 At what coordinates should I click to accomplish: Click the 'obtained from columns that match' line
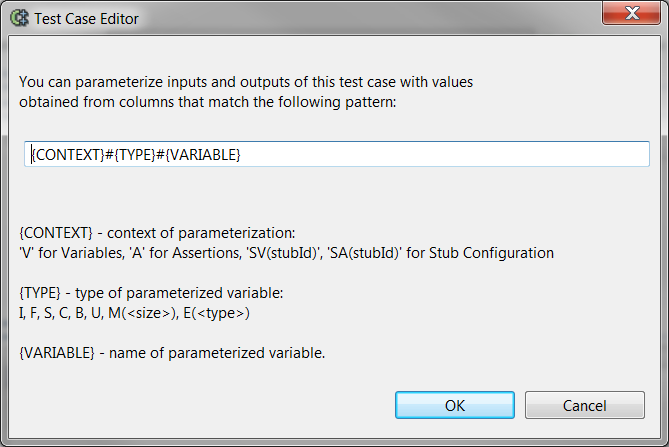[x=208, y=102]
